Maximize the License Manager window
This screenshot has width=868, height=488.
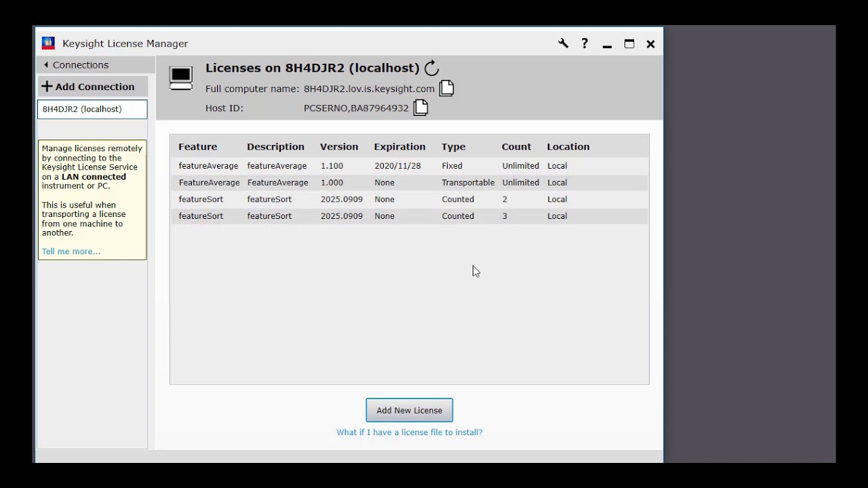pos(629,43)
